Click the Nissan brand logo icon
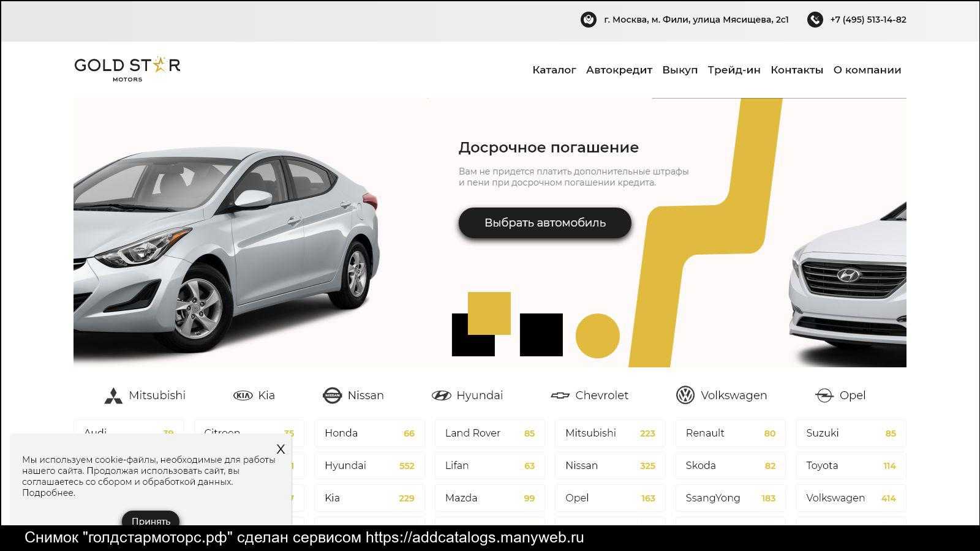The image size is (980, 551). (332, 395)
